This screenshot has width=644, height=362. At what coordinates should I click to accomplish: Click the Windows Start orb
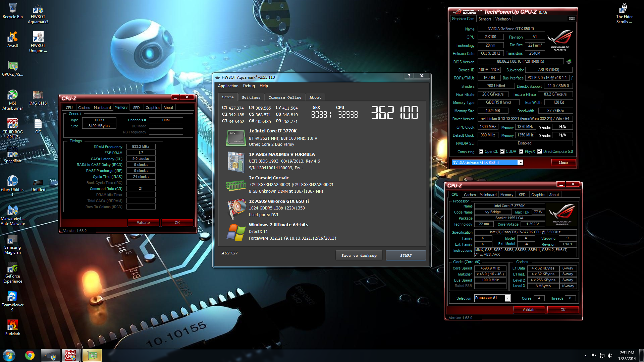point(9,355)
